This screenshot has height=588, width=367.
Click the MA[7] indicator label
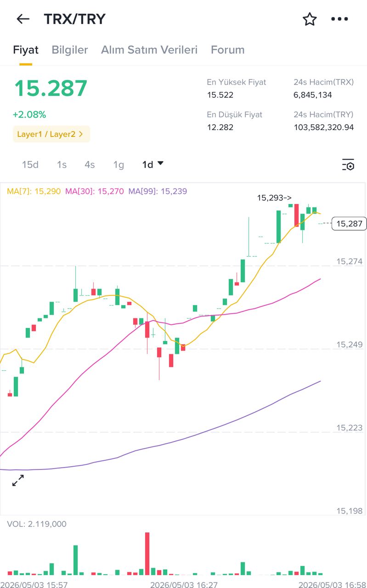point(34,191)
